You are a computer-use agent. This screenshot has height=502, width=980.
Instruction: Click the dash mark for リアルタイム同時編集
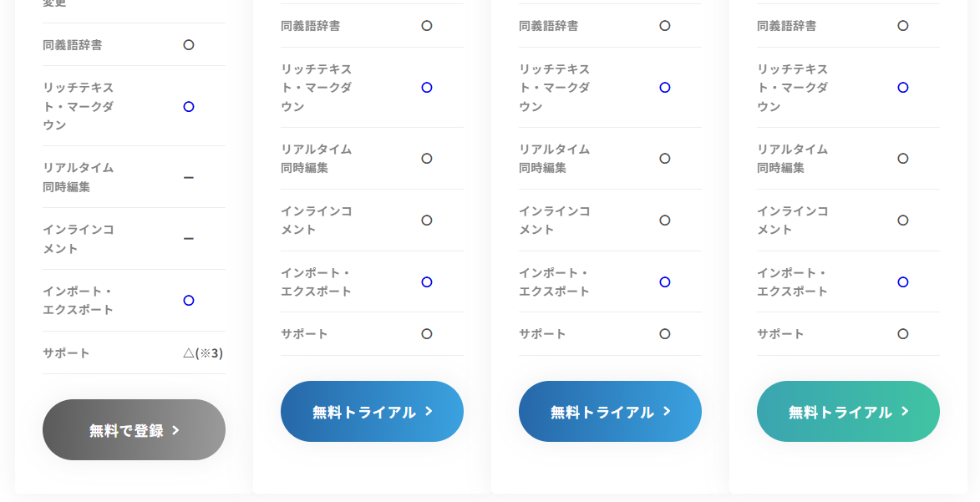click(189, 177)
